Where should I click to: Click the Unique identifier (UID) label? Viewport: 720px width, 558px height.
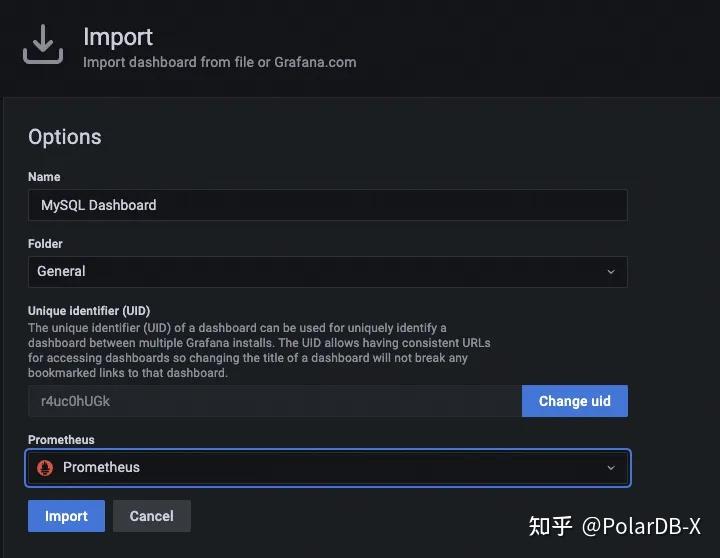pos(89,311)
